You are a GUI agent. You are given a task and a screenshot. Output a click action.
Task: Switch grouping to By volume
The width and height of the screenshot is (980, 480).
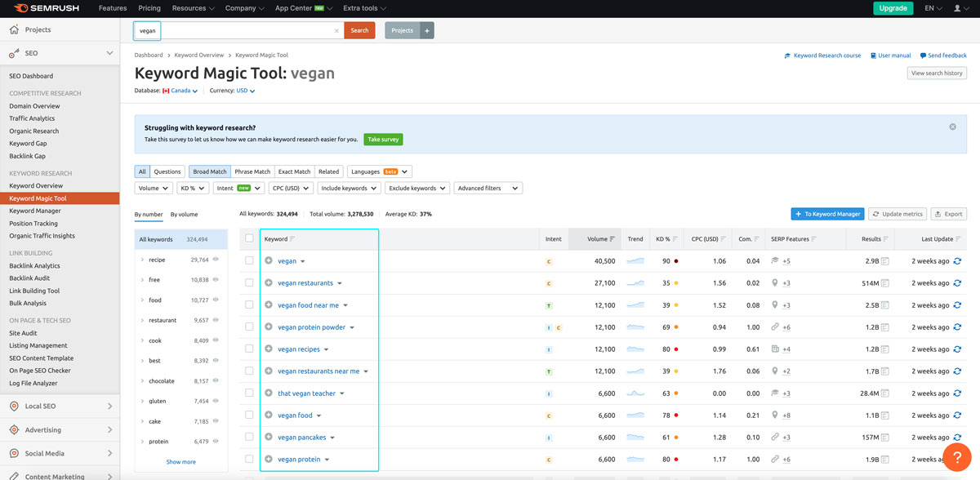(x=184, y=214)
